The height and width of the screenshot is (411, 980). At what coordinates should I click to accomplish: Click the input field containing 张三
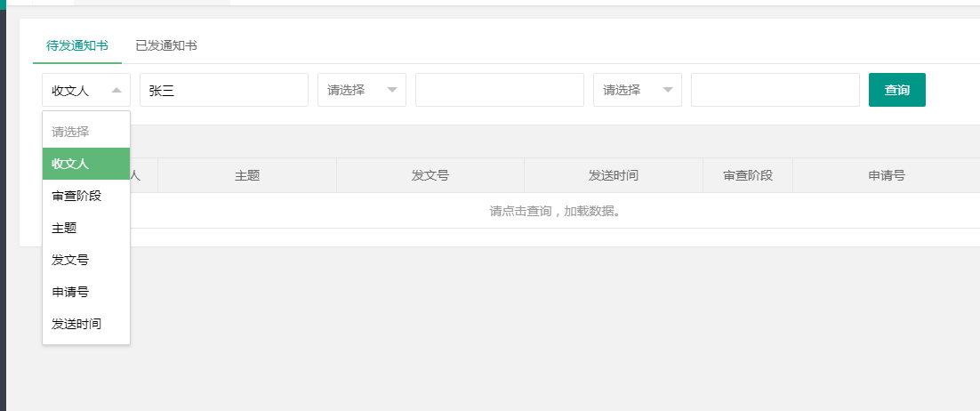tap(223, 90)
